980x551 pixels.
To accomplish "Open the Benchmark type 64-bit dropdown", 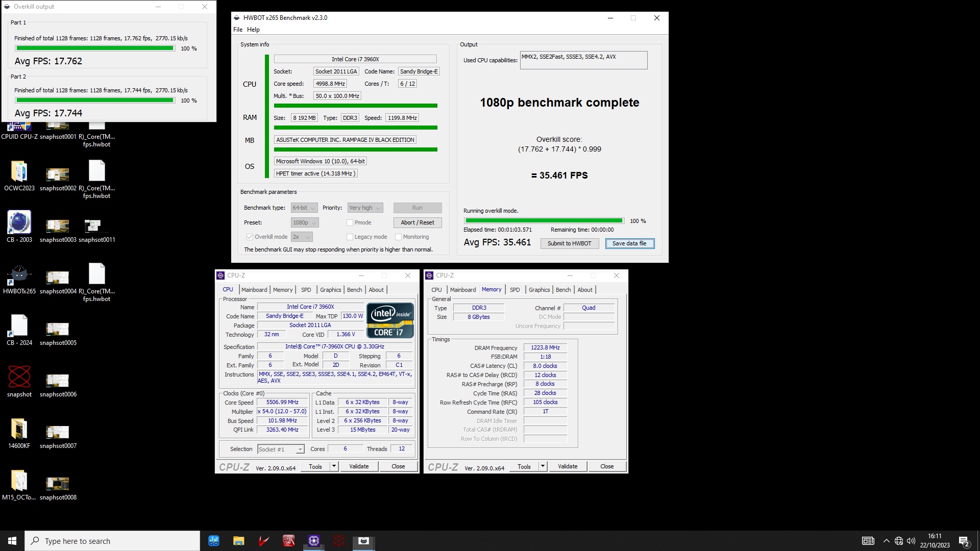I will (304, 208).
